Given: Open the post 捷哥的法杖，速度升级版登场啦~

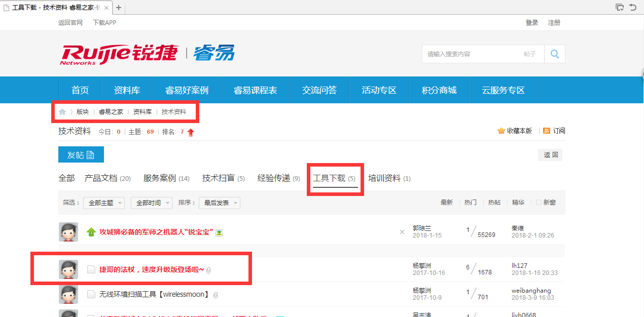Looking at the screenshot, I should pos(152,269).
